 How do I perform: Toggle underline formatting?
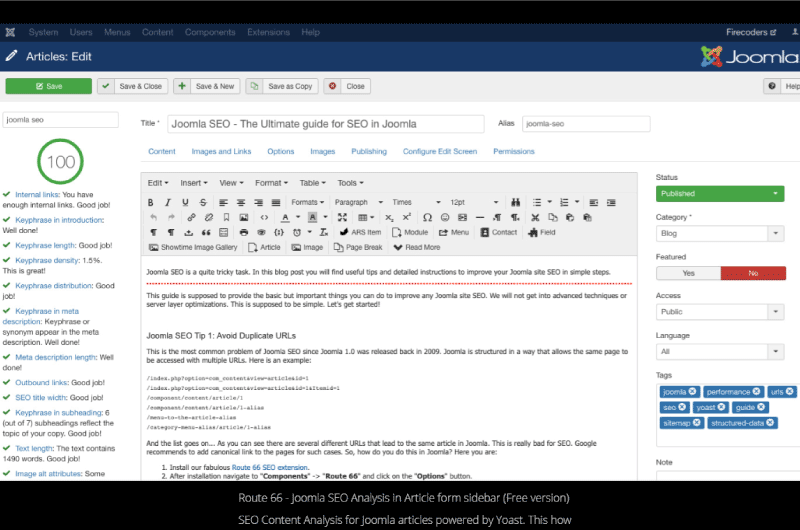[x=185, y=203]
